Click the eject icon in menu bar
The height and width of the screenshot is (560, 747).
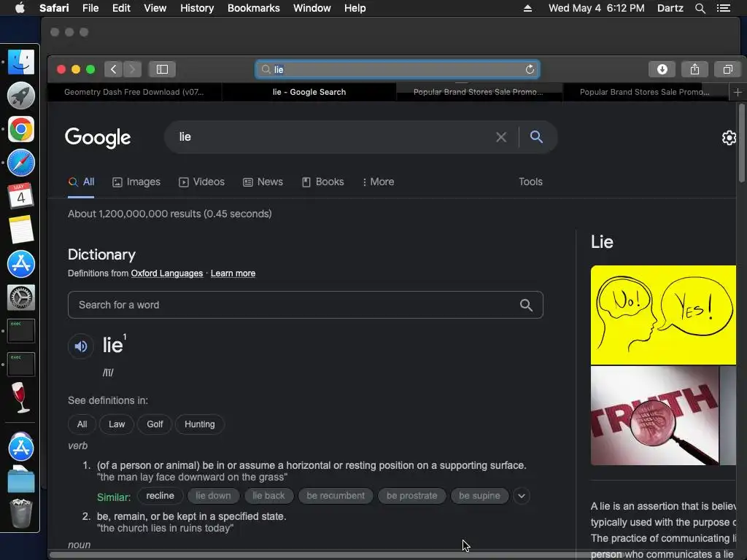click(527, 8)
